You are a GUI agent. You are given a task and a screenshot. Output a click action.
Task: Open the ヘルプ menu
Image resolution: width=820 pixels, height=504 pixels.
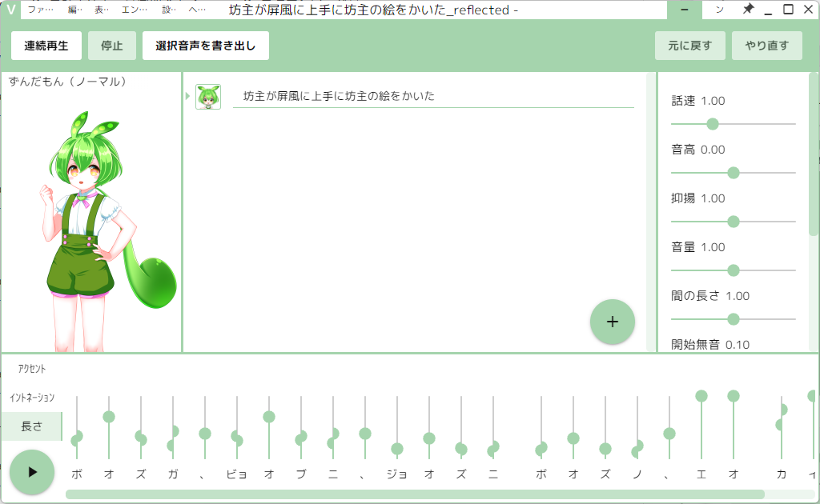point(197,10)
